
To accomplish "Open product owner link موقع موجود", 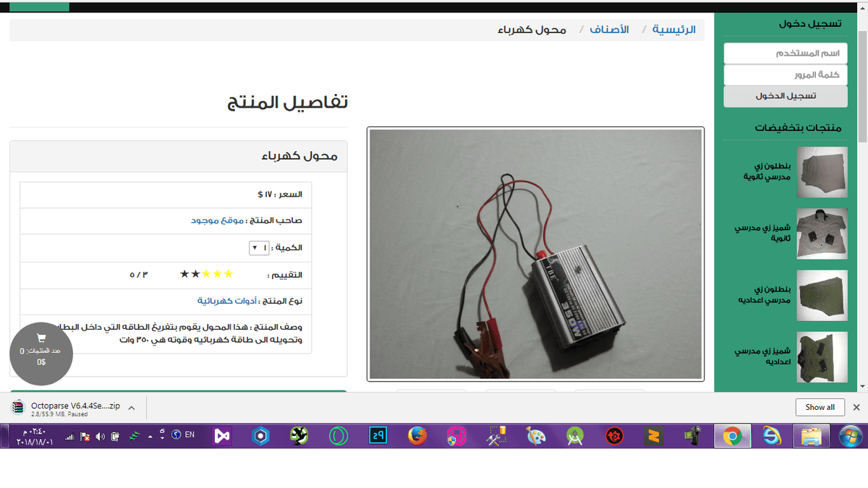I will point(217,221).
